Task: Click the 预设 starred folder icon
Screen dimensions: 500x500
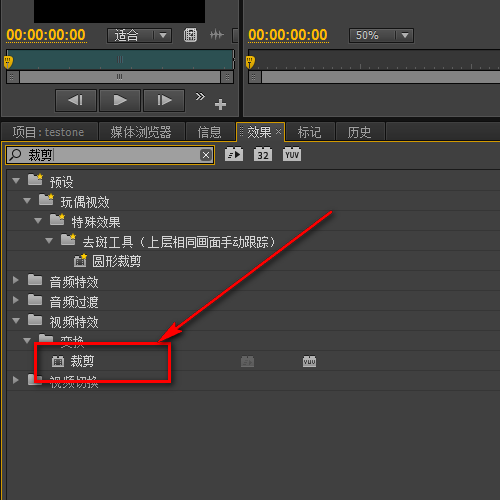Action: (35, 179)
